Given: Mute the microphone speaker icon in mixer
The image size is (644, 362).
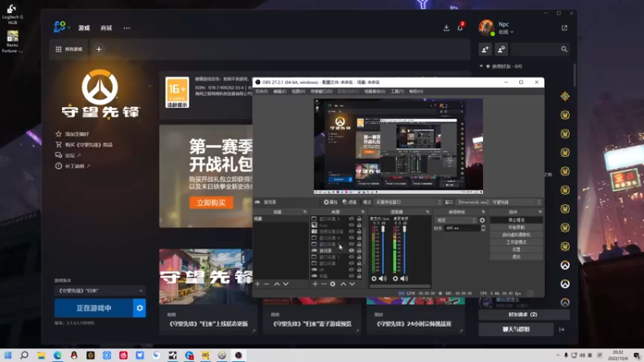Looking at the screenshot, I should [x=383, y=278].
